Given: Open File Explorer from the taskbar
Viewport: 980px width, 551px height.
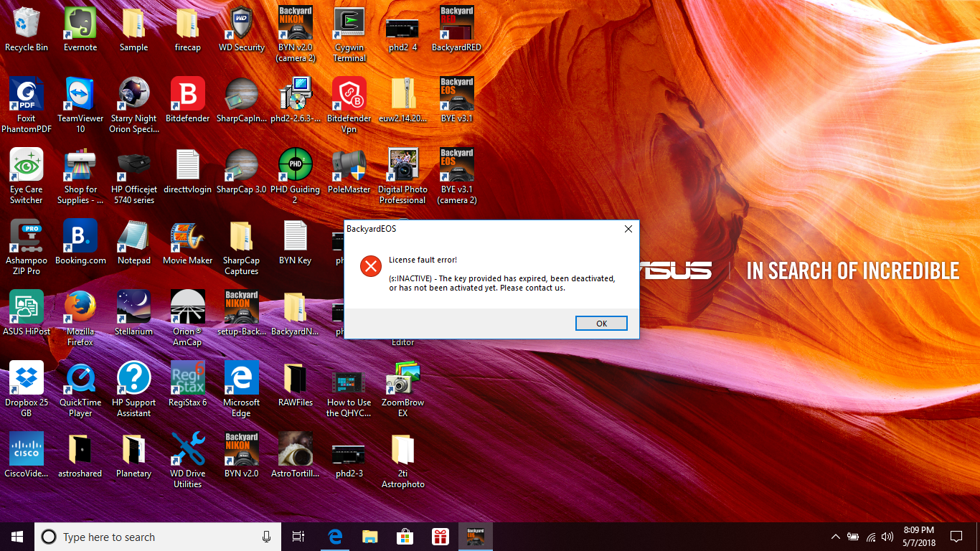Looking at the screenshot, I should pyautogui.click(x=369, y=537).
